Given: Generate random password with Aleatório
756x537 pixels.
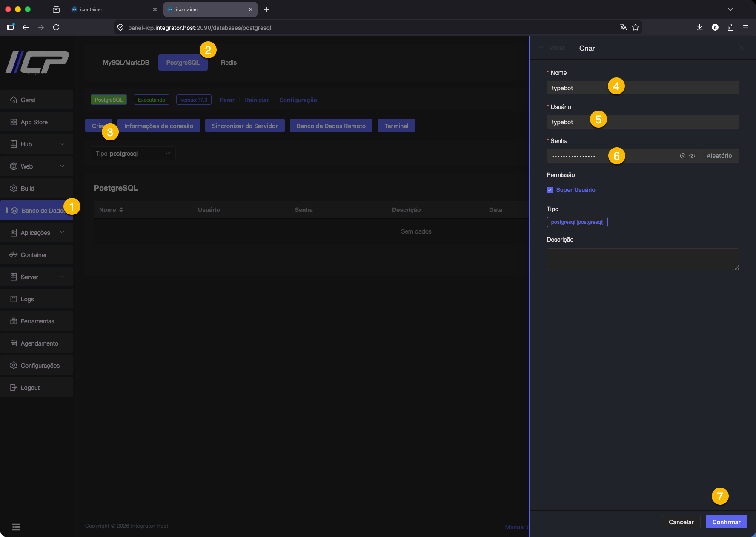Looking at the screenshot, I should click(719, 156).
